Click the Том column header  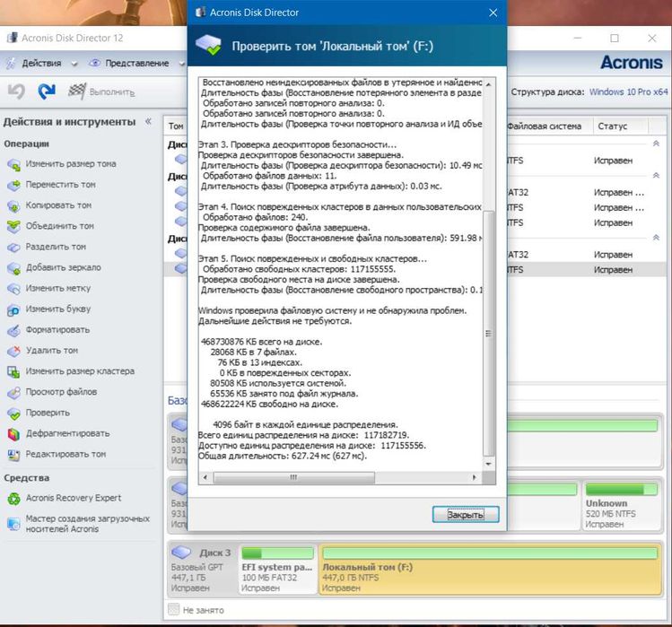point(176,126)
